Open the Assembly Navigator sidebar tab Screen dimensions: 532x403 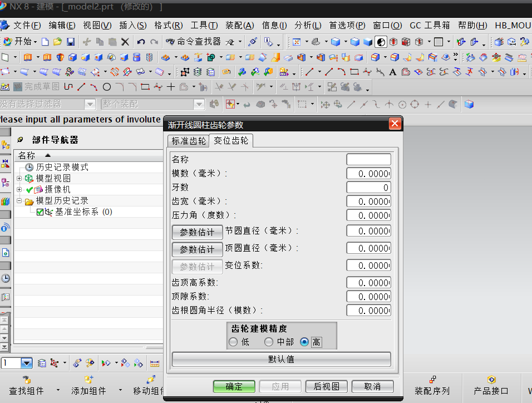pyautogui.click(x=6, y=145)
